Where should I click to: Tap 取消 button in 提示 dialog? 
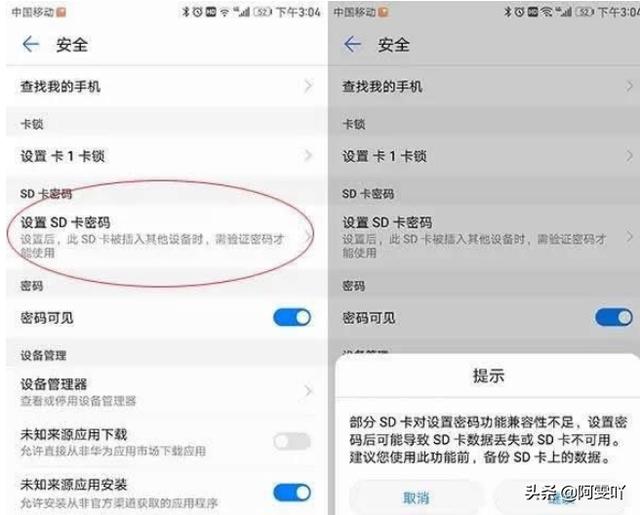(416, 497)
